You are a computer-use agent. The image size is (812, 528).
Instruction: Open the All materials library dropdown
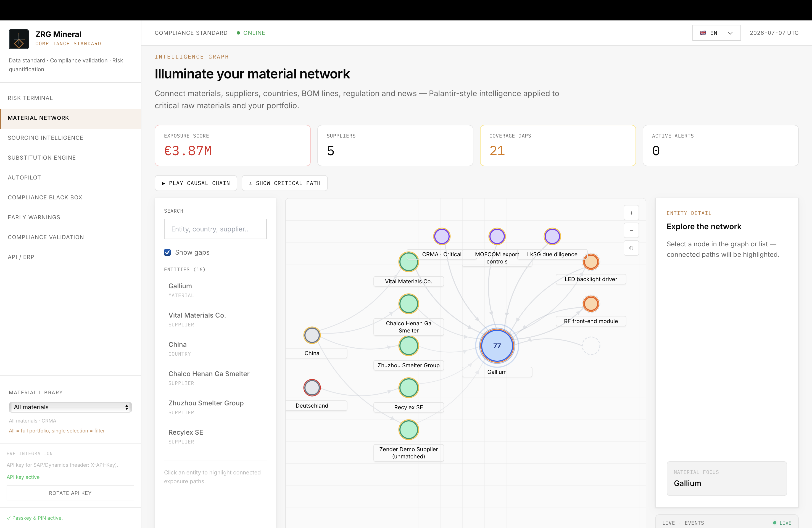[70, 407]
